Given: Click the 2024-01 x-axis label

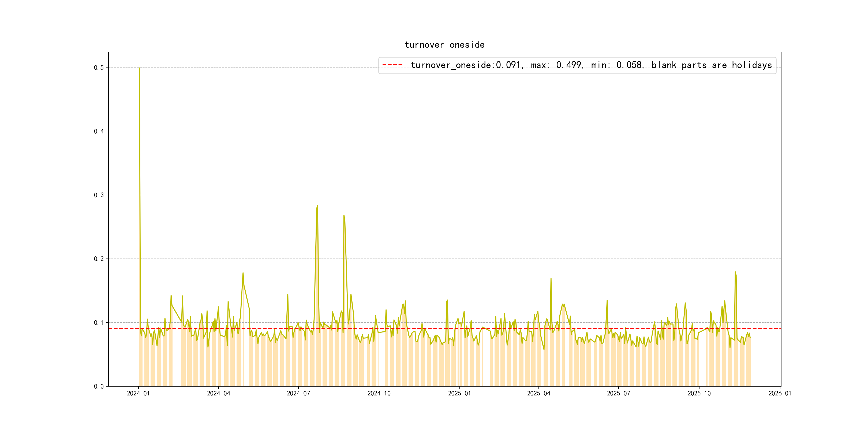Looking at the screenshot, I should 138,394.
